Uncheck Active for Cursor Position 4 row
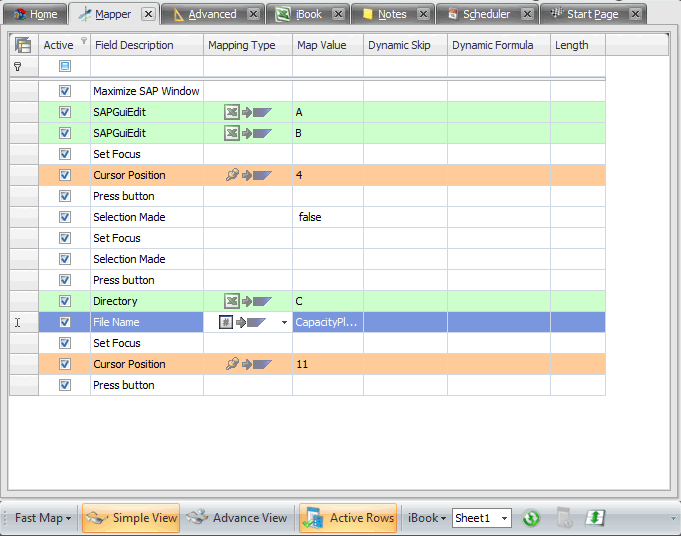Viewport: 681px width, 536px height. click(x=65, y=175)
